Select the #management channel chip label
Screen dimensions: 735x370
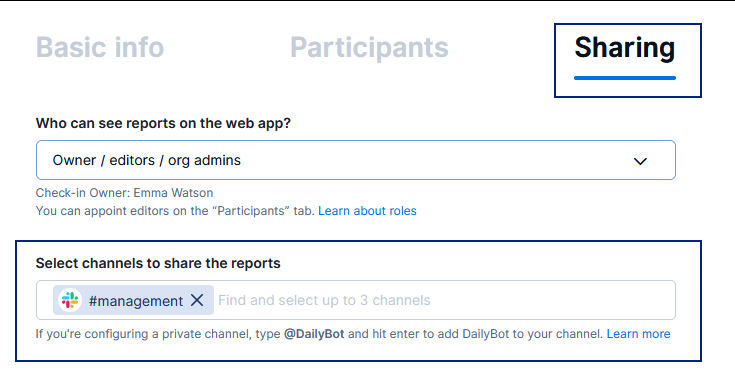click(136, 301)
